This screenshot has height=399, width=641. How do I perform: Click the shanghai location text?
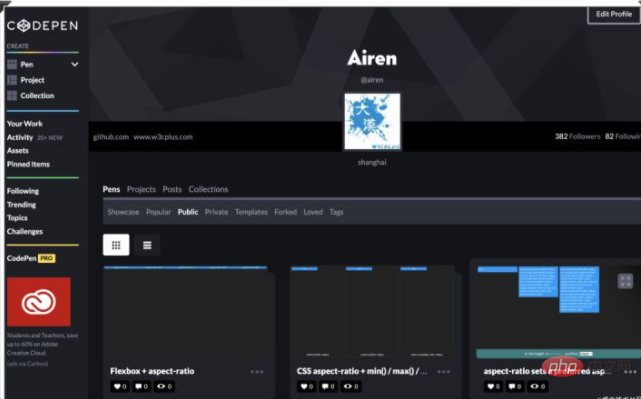point(372,162)
